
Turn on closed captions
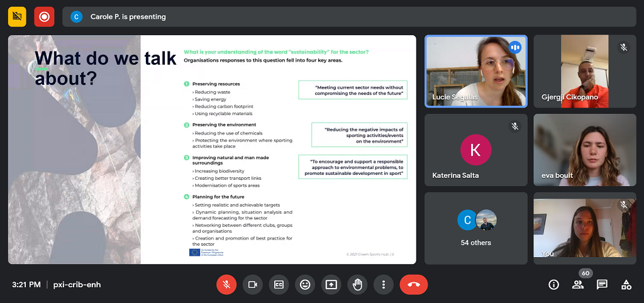(x=279, y=285)
